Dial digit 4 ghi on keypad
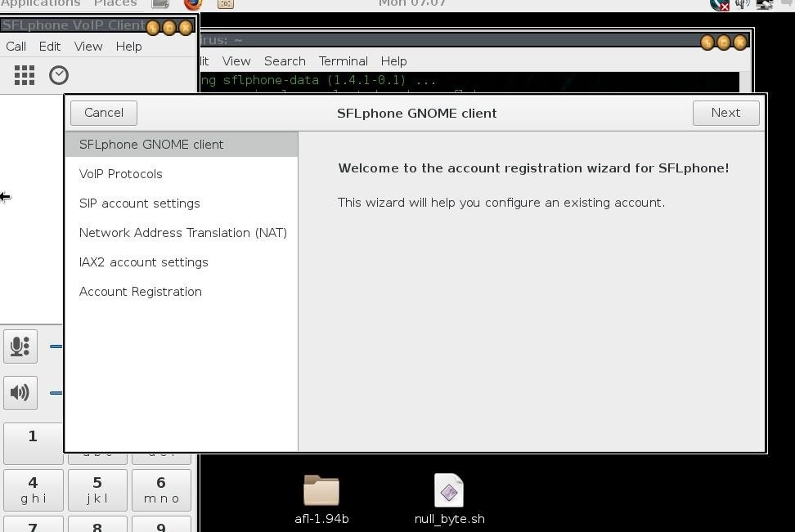Image resolution: width=795 pixels, height=532 pixels. [x=33, y=490]
